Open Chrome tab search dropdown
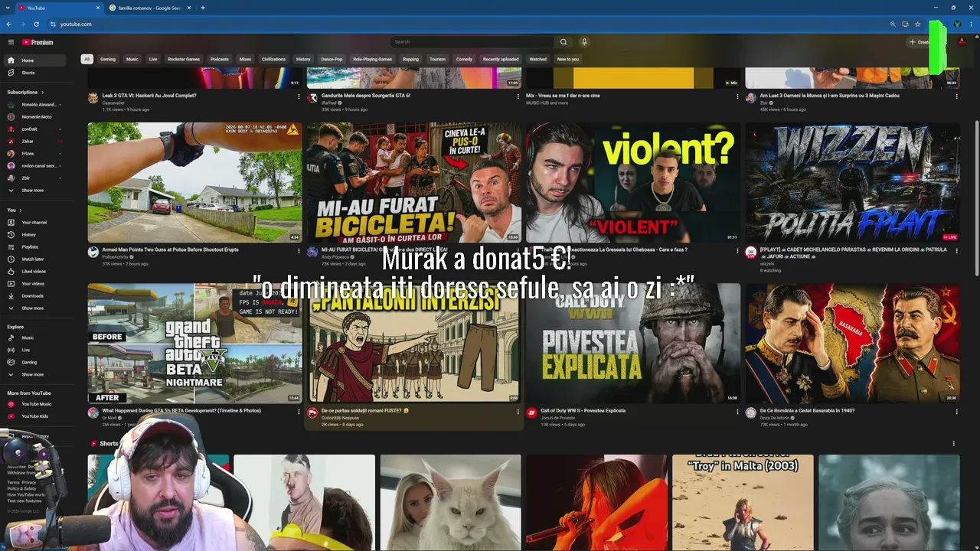The width and height of the screenshot is (980, 551). (x=9, y=8)
